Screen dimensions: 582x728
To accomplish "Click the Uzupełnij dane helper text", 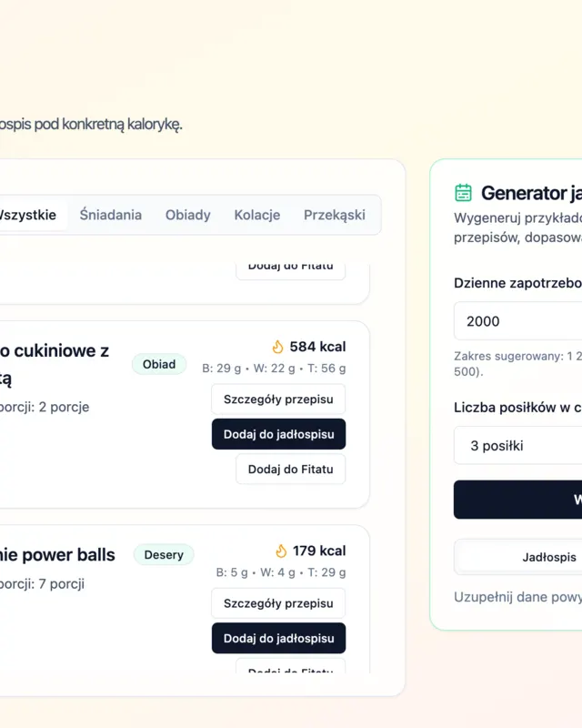I will pyautogui.click(x=518, y=597).
